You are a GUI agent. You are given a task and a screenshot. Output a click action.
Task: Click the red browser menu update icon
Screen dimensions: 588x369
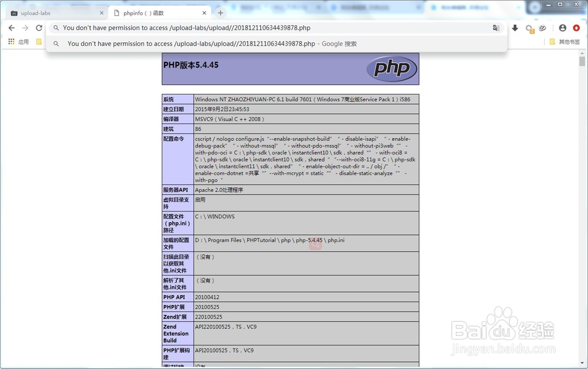[576, 28]
